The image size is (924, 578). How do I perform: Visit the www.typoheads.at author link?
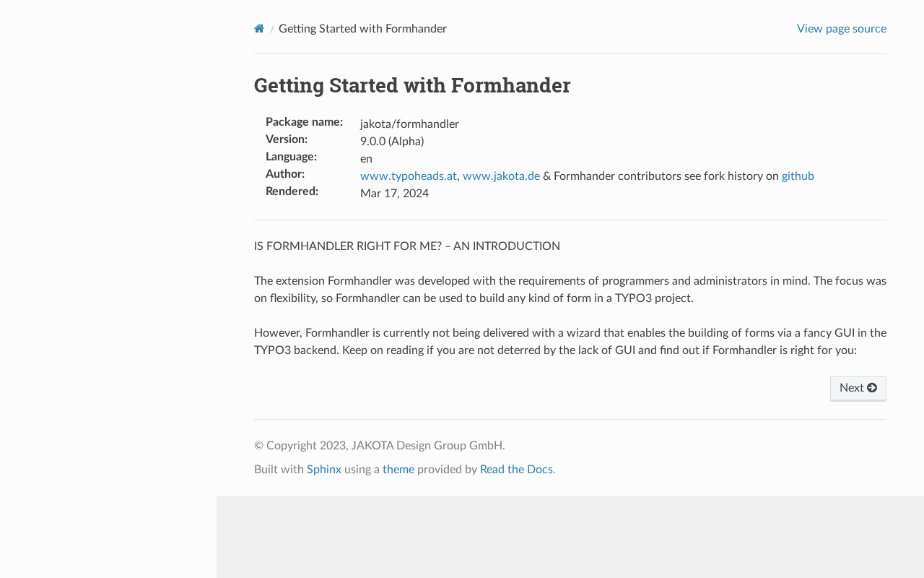coord(408,176)
